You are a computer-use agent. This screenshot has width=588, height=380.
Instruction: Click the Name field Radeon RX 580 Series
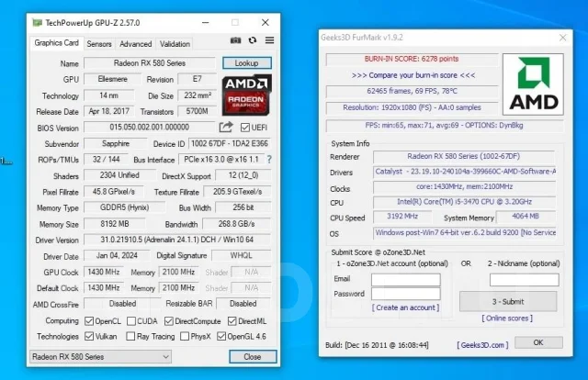(x=150, y=63)
